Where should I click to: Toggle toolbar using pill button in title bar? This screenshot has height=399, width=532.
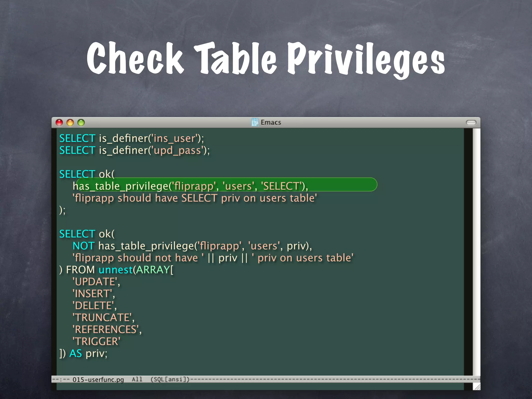(x=471, y=122)
